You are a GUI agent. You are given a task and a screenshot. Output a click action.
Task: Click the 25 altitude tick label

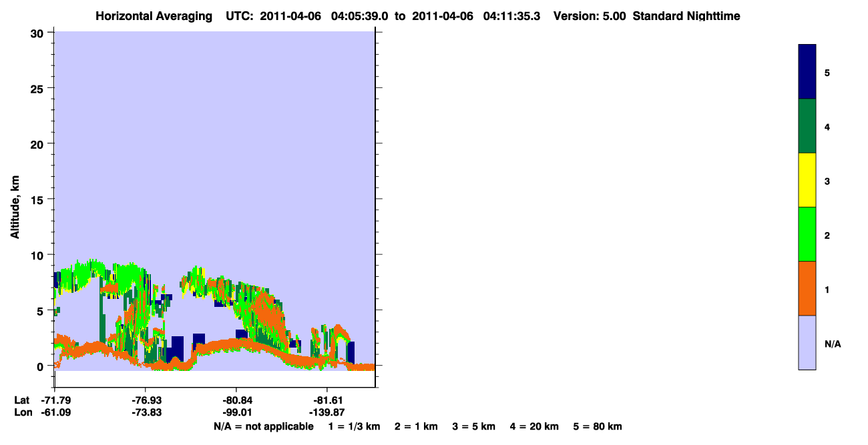click(38, 88)
